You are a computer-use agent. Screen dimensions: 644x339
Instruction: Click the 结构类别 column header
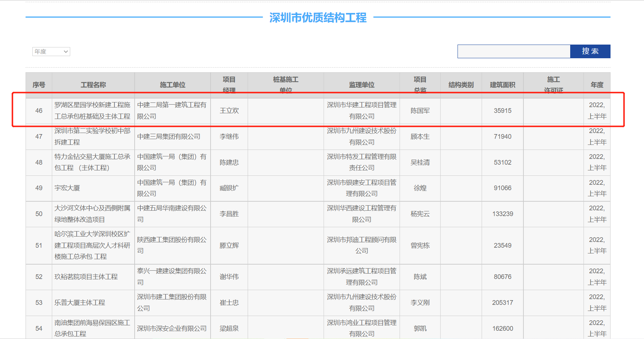pos(461,85)
